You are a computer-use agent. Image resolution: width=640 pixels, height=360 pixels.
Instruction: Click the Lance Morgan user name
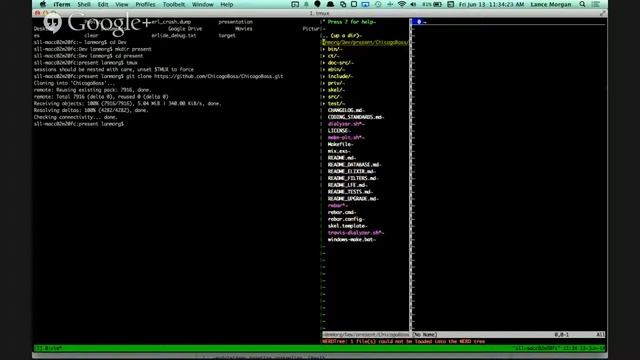551,4
